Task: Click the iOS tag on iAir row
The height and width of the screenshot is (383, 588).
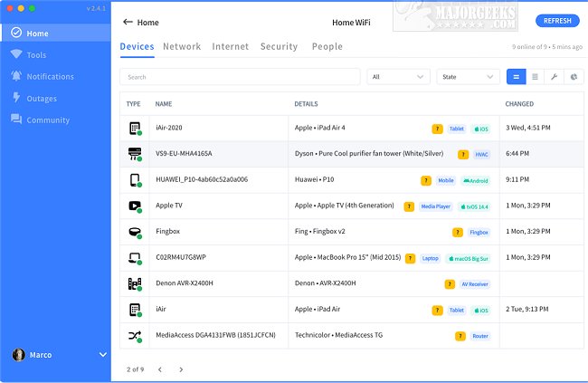Action: click(x=480, y=311)
